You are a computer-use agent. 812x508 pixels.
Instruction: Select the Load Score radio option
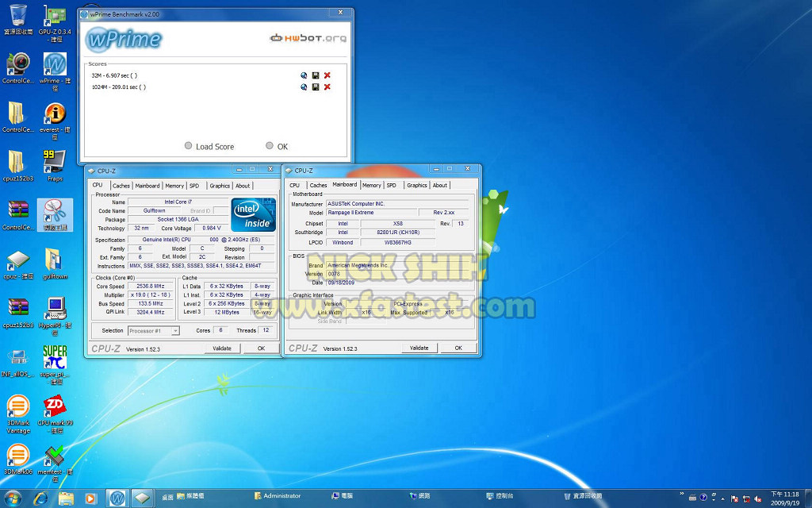pyautogui.click(x=188, y=146)
